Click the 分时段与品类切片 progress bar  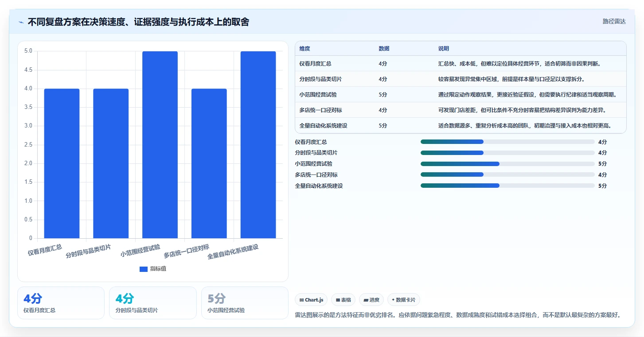click(507, 153)
